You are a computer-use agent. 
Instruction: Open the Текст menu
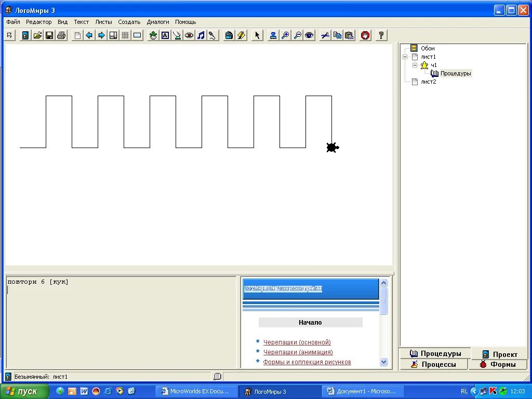click(x=82, y=22)
